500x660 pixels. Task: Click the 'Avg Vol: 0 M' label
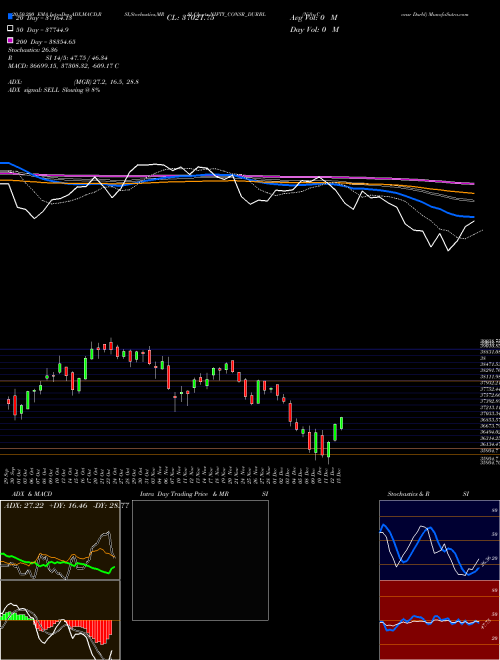pos(314,18)
